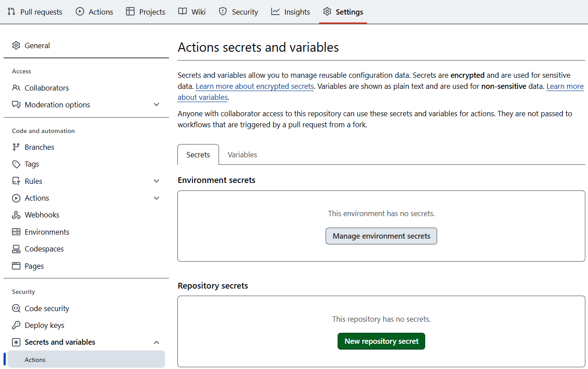
Task: Open Deploy keys settings label
Action: [44, 325]
